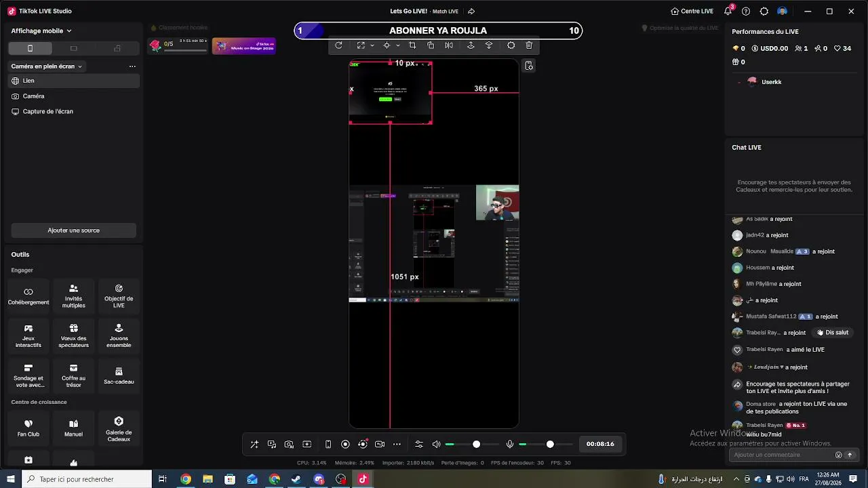868x488 pixels.
Task: Click the center alignment crosshair icon
Action: coord(387,45)
